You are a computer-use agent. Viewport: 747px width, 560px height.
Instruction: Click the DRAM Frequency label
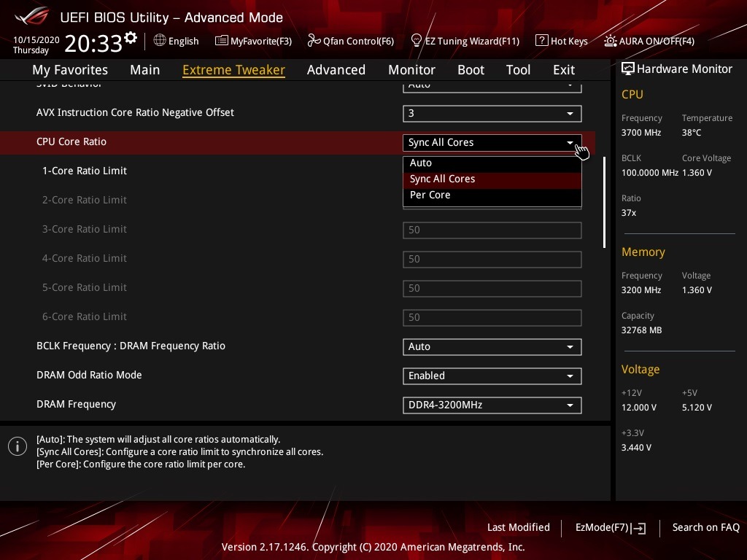(x=76, y=404)
